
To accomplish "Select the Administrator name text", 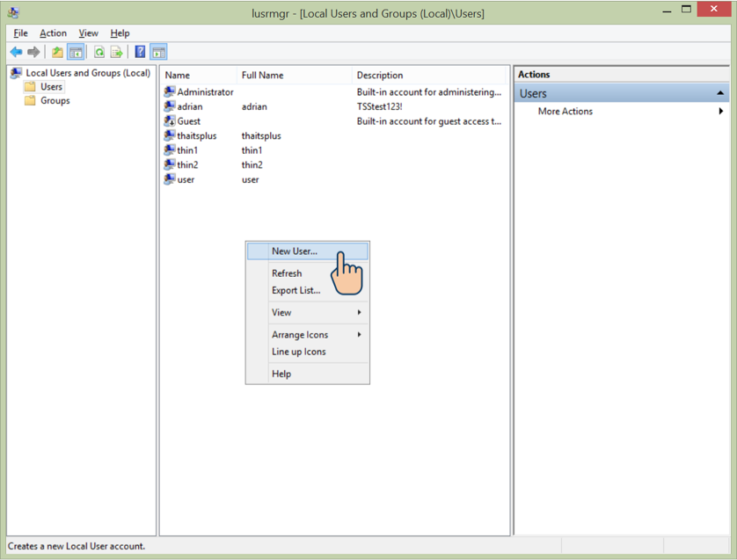I will (x=205, y=91).
